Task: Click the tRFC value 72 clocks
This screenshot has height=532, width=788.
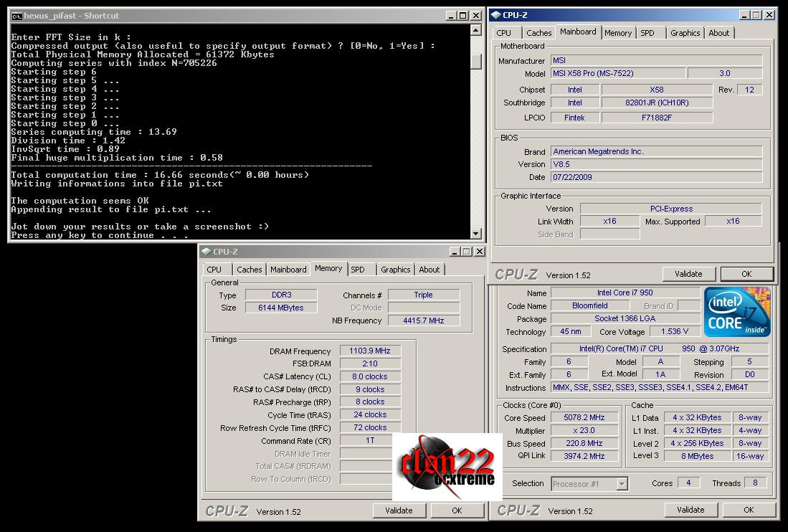Action: 370,427
